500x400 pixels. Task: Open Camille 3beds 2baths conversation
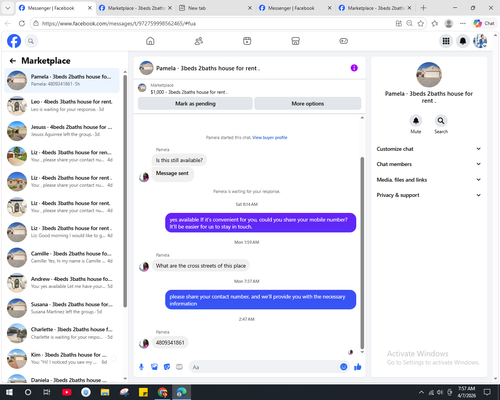click(x=62, y=257)
